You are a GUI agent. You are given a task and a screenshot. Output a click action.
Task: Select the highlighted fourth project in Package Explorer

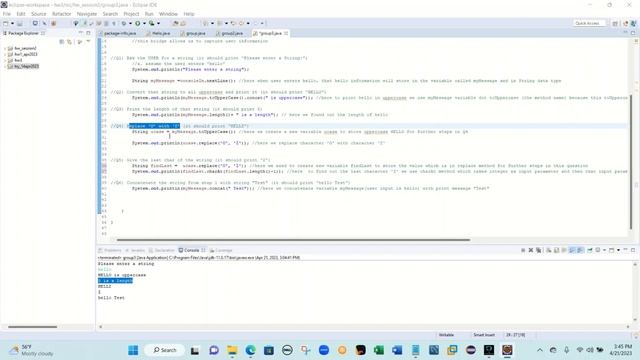(24, 66)
